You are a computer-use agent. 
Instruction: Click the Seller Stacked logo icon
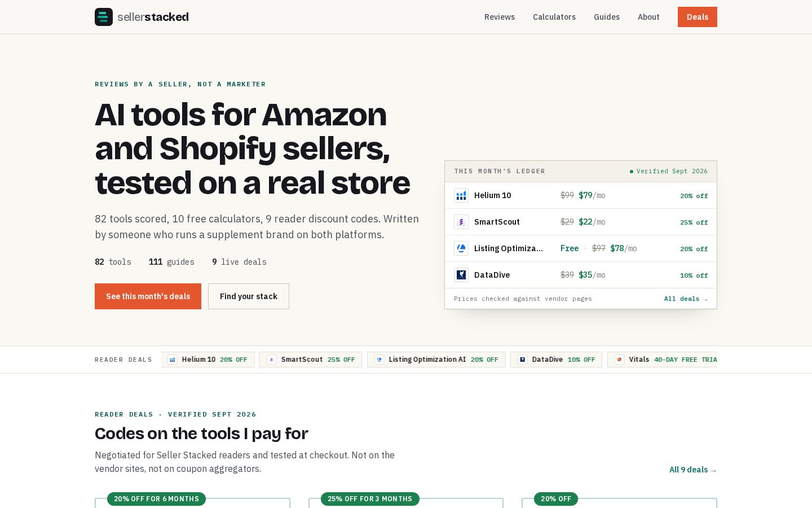coord(104,17)
